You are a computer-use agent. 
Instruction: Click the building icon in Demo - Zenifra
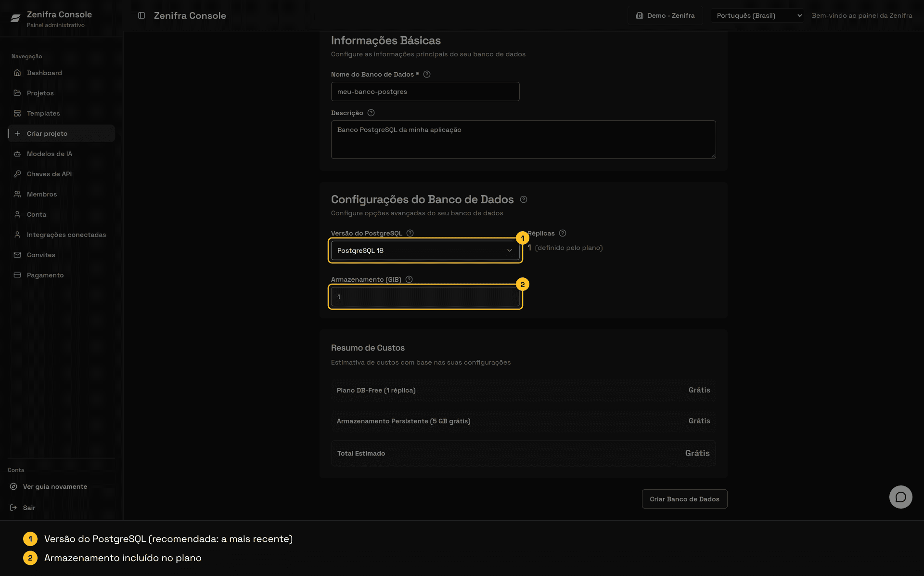tap(640, 15)
